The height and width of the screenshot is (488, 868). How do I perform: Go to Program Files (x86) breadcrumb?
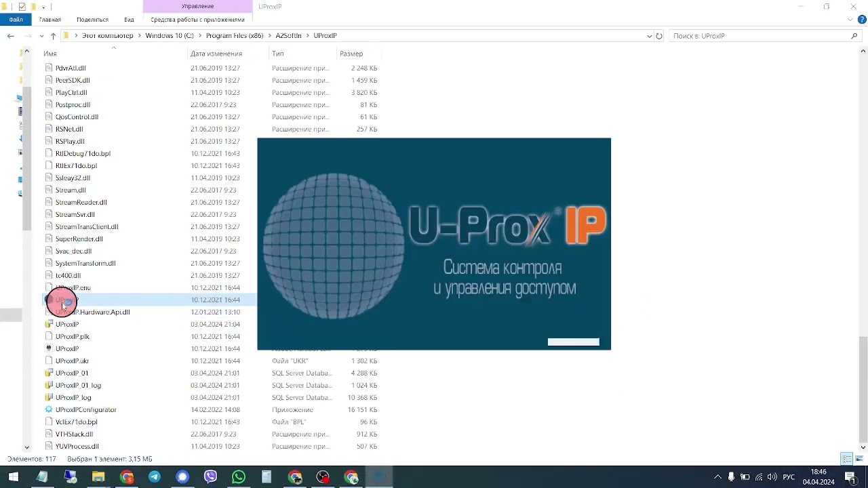pyautogui.click(x=235, y=35)
